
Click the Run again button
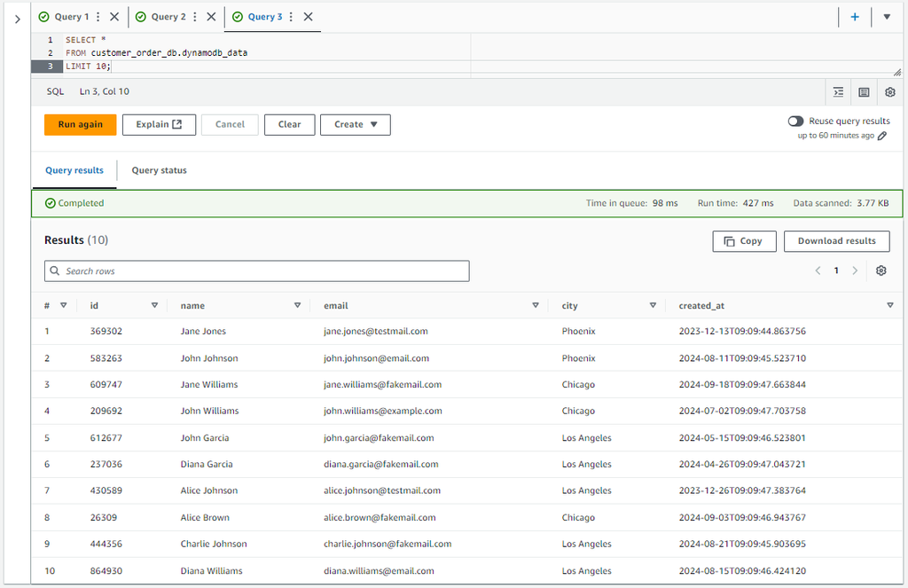[x=81, y=125]
